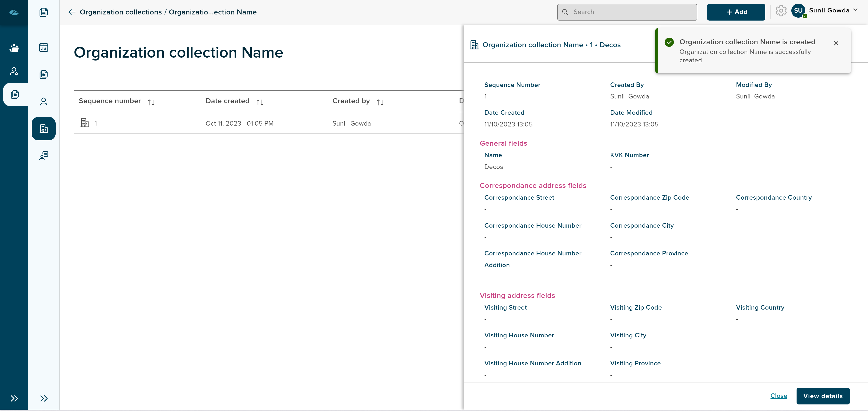Click the back arrow in breadcrumb
Viewport: 868px width, 411px height.
[71, 12]
